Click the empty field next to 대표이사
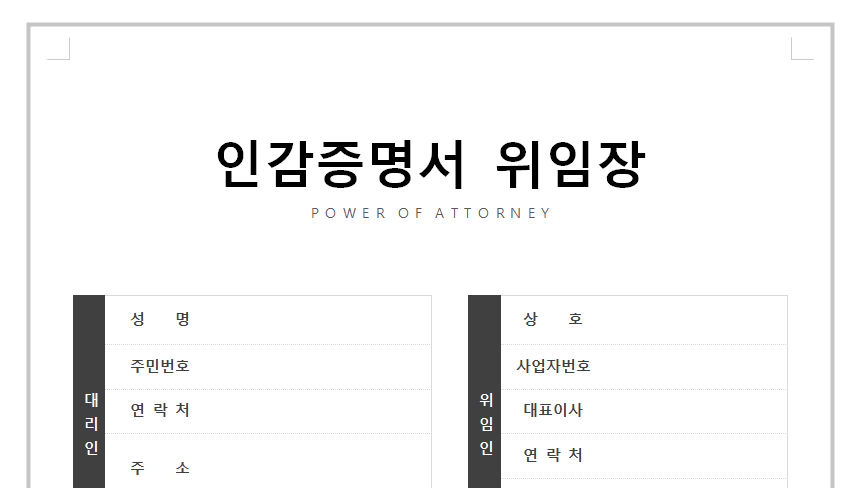The image size is (846, 488). click(x=691, y=411)
